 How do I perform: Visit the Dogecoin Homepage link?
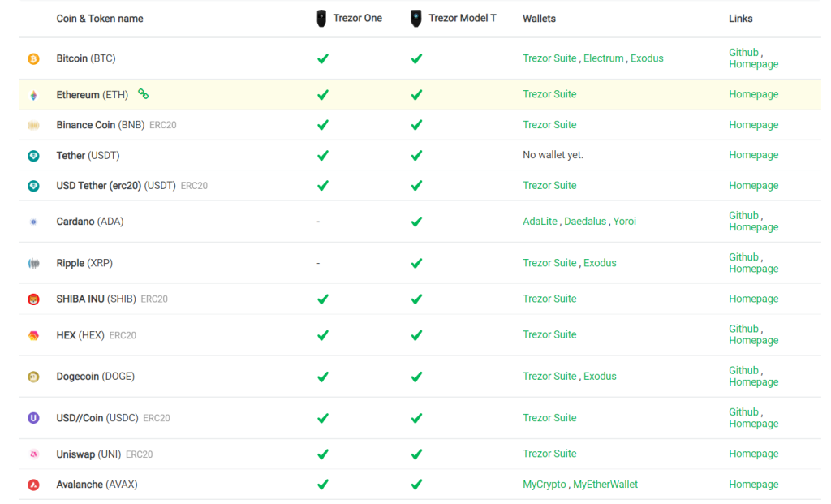pyautogui.click(x=754, y=382)
